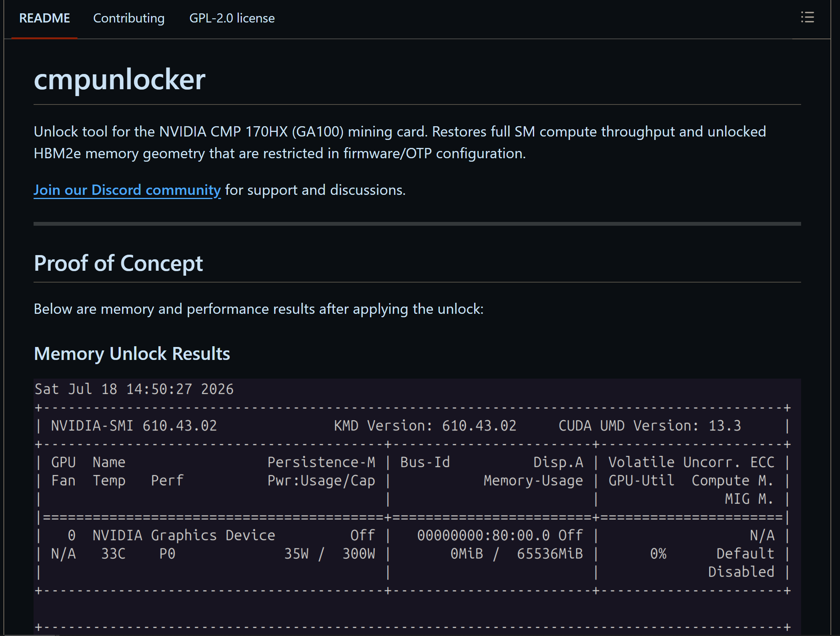Click the timestamp 'Sat Jul 18 14:50:27 2026'
This screenshot has height=636, width=840.
134,389
